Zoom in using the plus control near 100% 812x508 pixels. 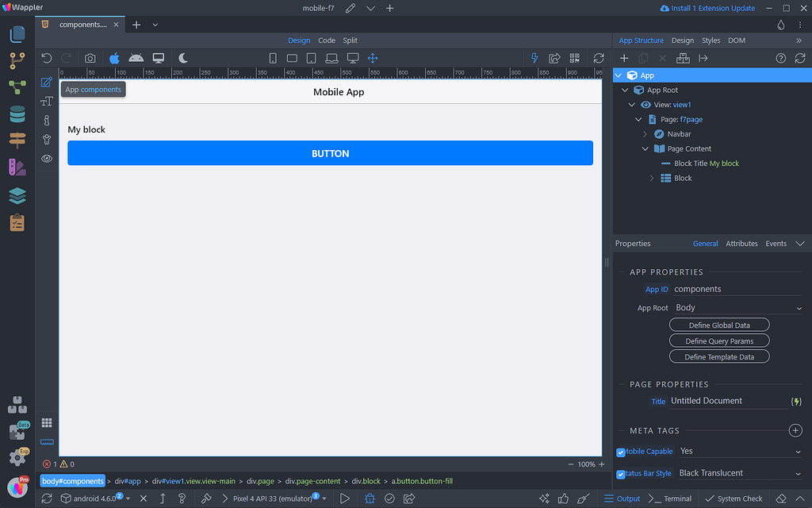[600, 464]
